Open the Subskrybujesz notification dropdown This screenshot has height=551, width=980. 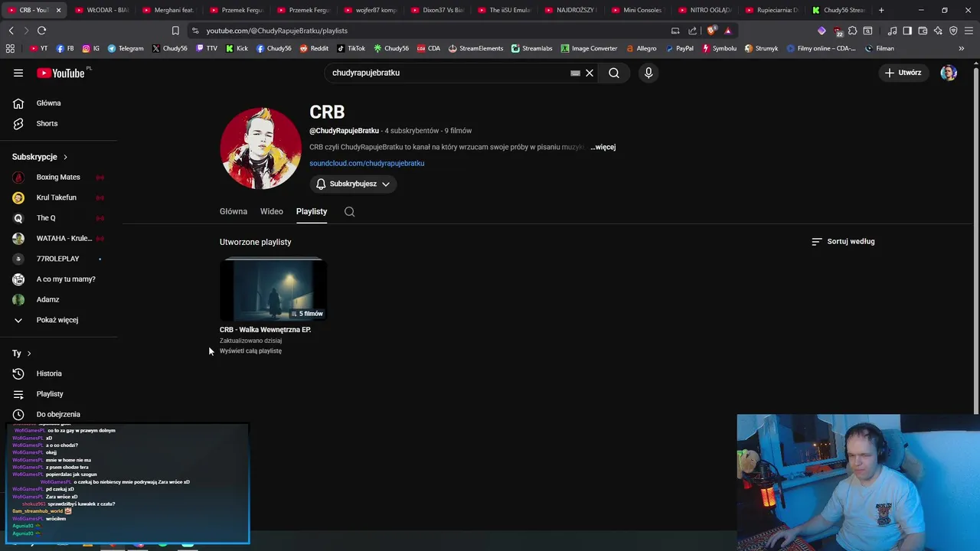click(353, 184)
